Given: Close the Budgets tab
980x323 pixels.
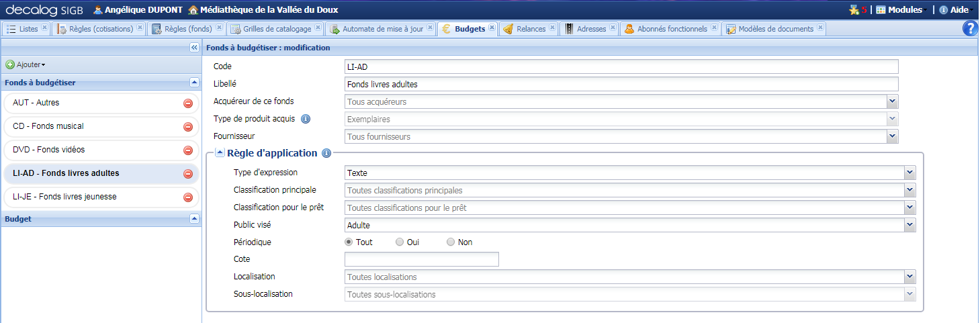Looking at the screenshot, I should tap(492, 28).
